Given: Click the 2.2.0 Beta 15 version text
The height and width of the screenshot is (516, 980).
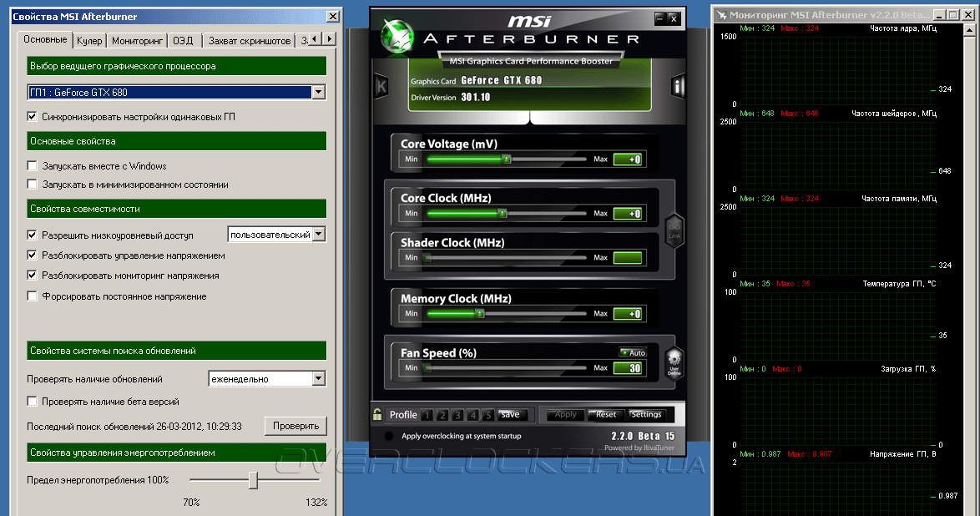Looking at the screenshot, I should click(643, 436).
